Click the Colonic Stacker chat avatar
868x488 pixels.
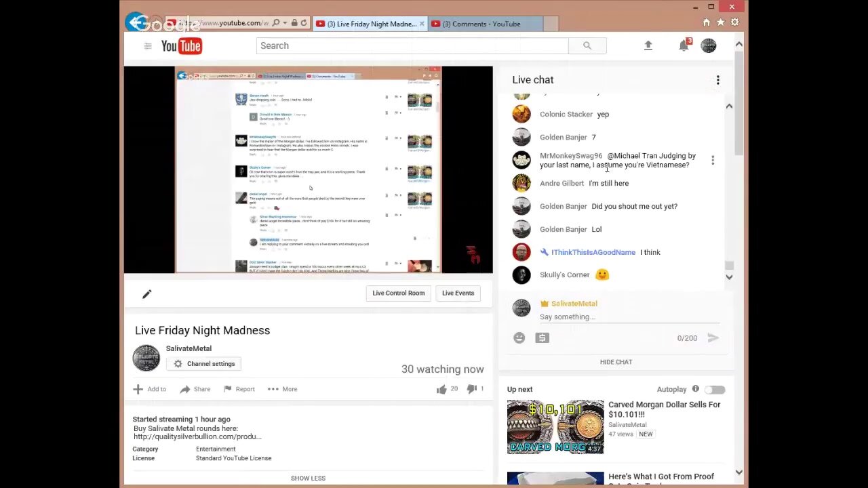(x=521, y=114)
